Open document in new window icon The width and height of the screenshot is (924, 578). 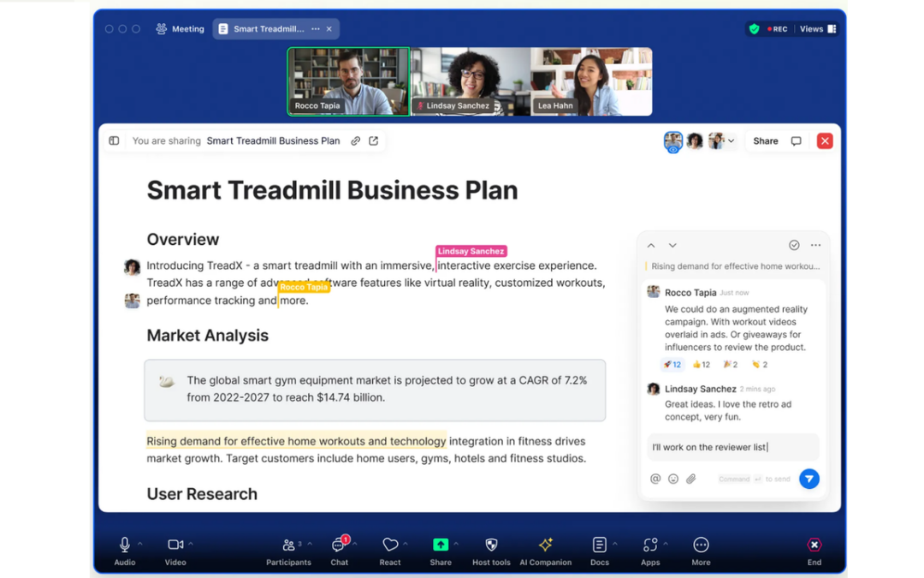(x=374, y=141)
